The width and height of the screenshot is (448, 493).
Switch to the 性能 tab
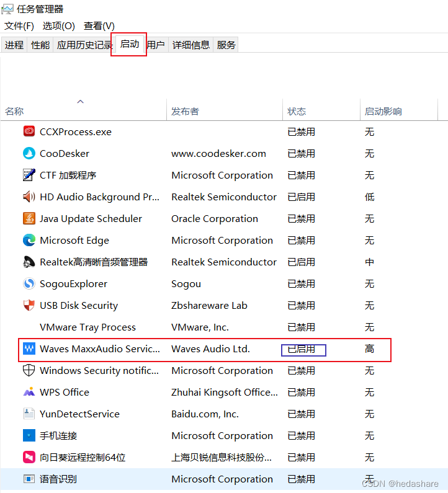40,45
